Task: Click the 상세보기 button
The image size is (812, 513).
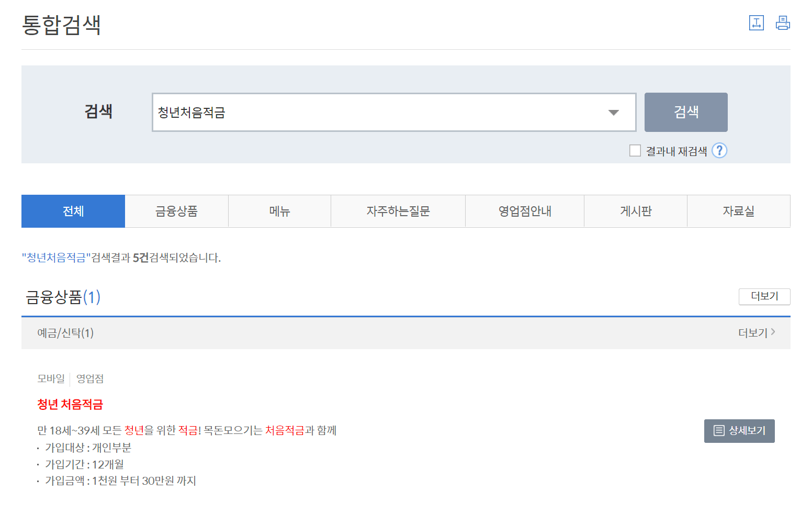Action: tap(739, 431)
